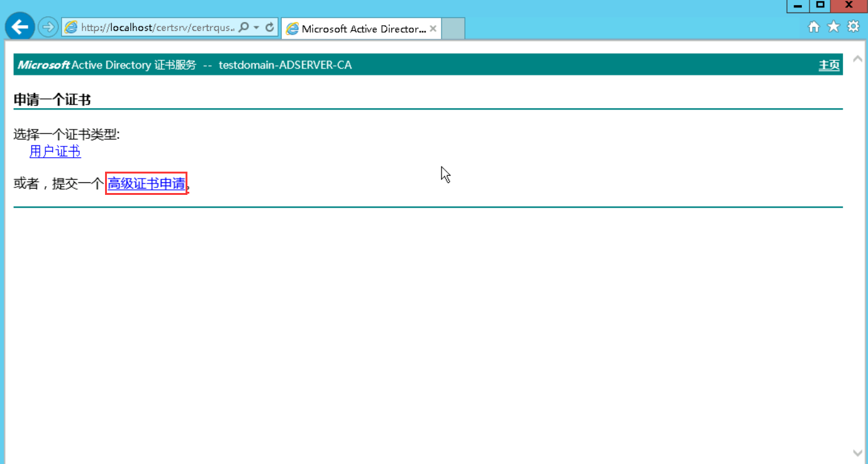The image size is (868, 464).
Task: Minimize the Internet Explorer window
Action: (x=798, y=6)
